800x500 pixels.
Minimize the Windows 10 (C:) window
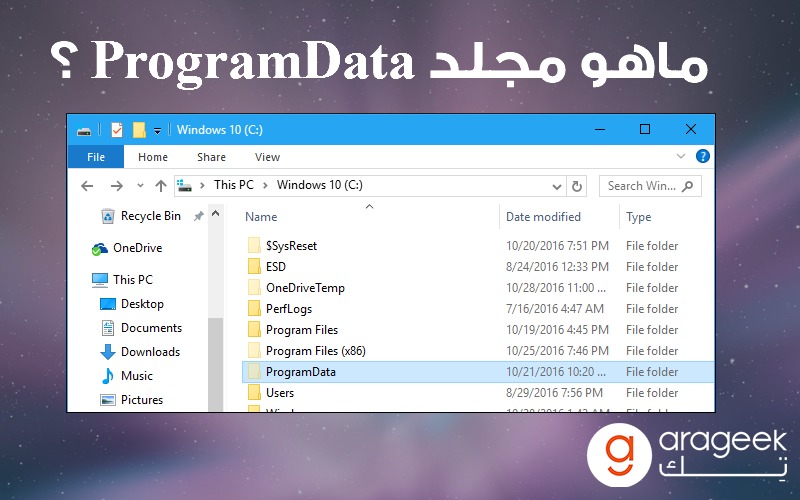(x=600, y=130)
